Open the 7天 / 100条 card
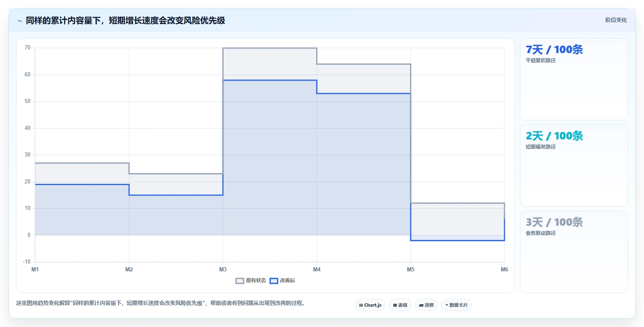The height and width of the screenshot is (327, 644). click(573, 79)
